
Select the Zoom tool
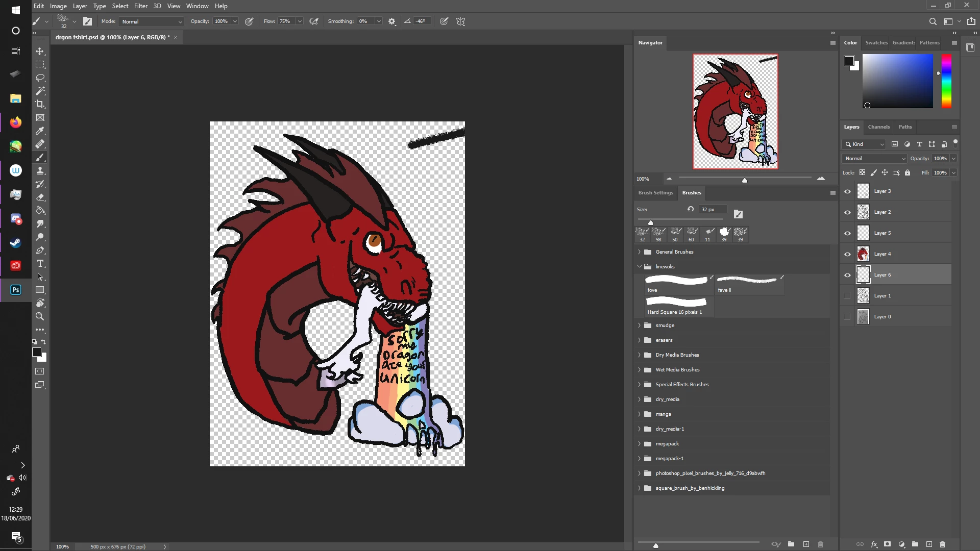(40, 316)
